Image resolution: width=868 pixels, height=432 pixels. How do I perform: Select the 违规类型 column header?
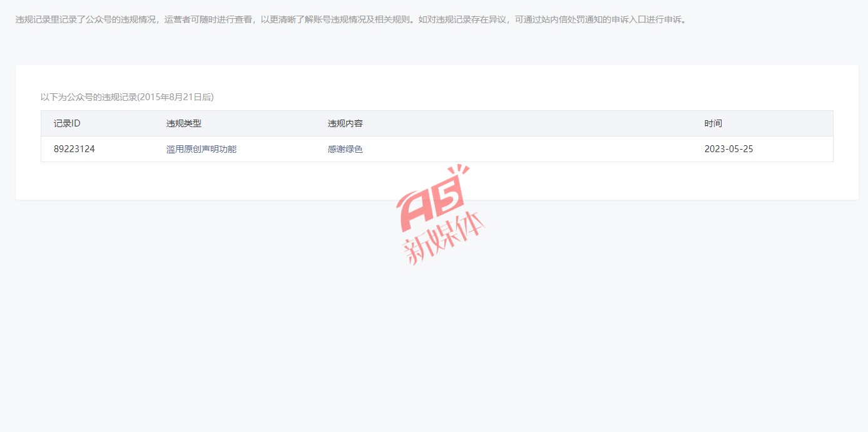(x=183, y=123)
